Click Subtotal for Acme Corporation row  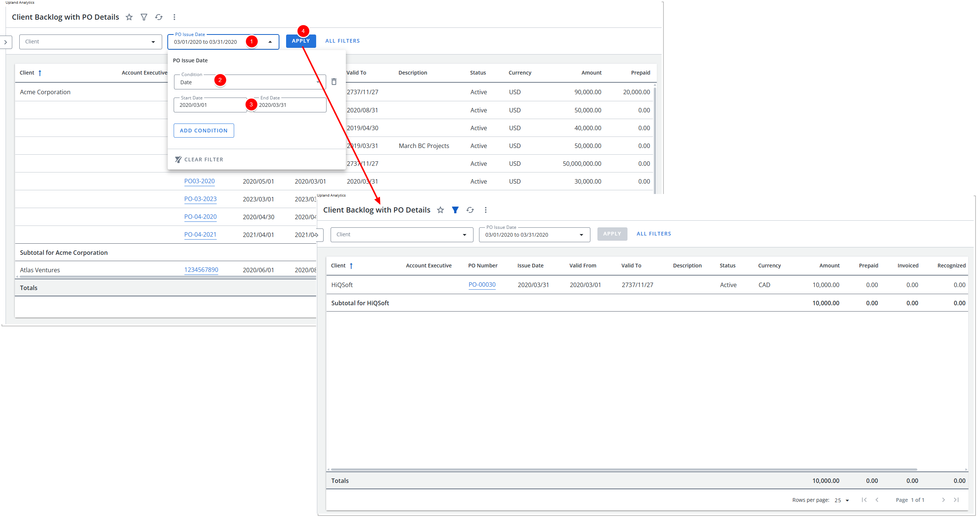(165, 253)
